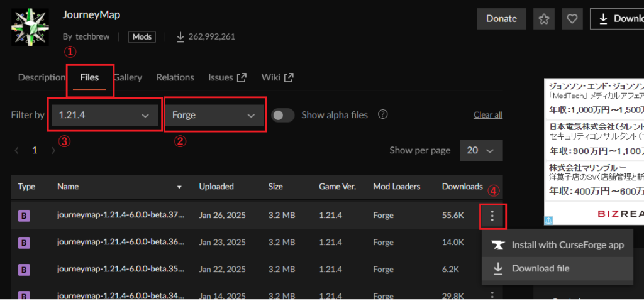Image resolution: width=644 pixels, height=301 pixels.
Task: Click the beta badge on the beta.36 row
Action: pos(25,243)
